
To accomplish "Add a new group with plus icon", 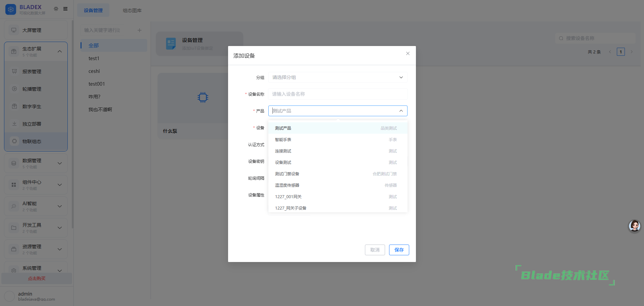I will tap(140, 30).
